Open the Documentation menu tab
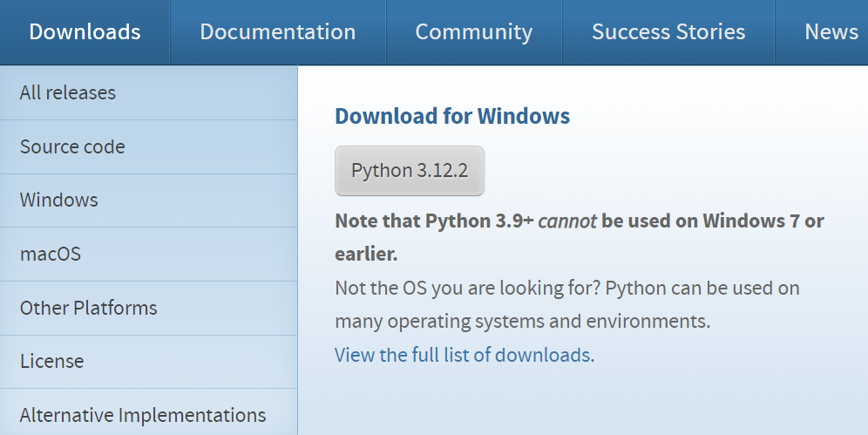 (278, 32)
